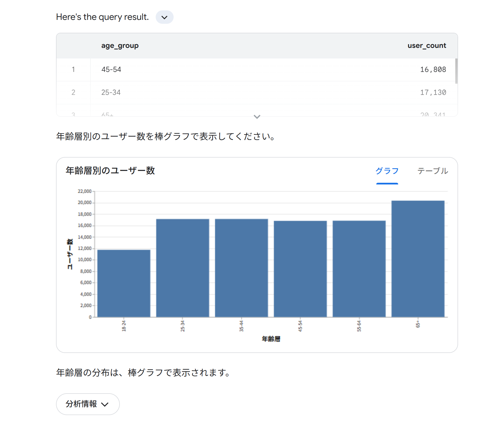The width and height of the screenshot is (504, 426).
Task: Click the 45-54 bar in chart
Action: [x=300, y=269]
